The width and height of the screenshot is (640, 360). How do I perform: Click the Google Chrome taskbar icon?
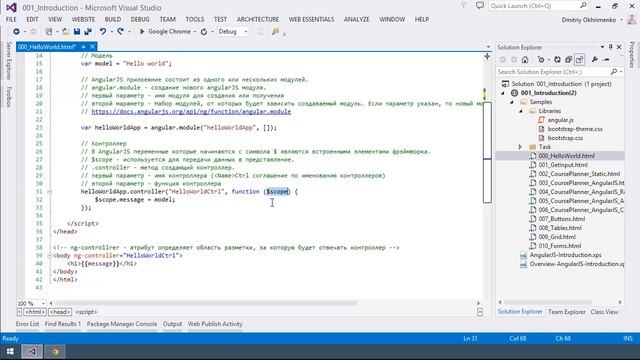coord(56,351)
